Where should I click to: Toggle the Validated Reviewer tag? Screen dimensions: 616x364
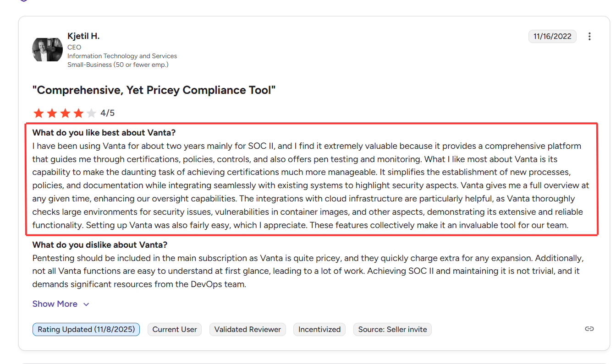point(247,329)
